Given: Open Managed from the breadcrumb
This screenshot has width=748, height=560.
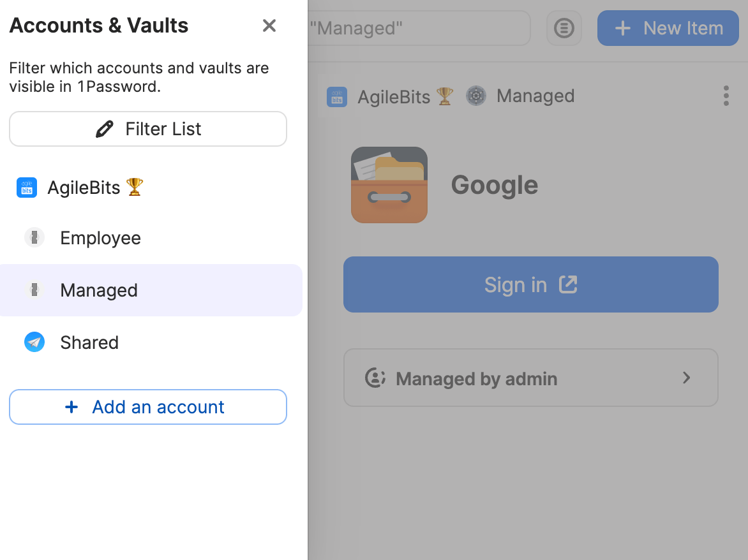Looking at the screenshot, I should (x=535, y=96).
